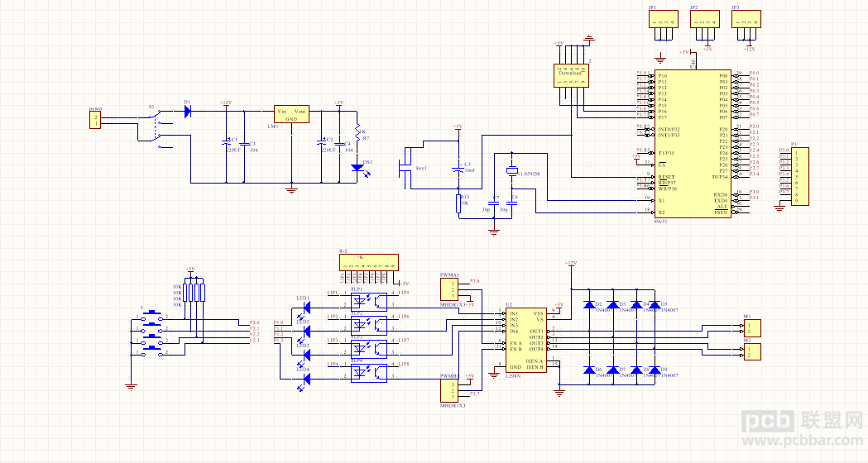The height and width of the screenshot is (463, 868).
Task: Select the power input connector
Action: (x=95, y=120)
